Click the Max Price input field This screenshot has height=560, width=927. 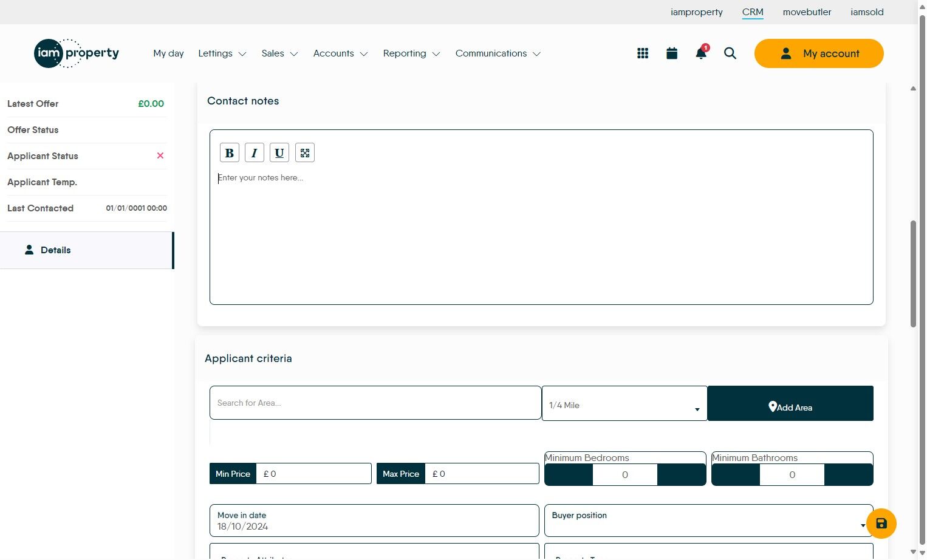(x=482, y=474)
